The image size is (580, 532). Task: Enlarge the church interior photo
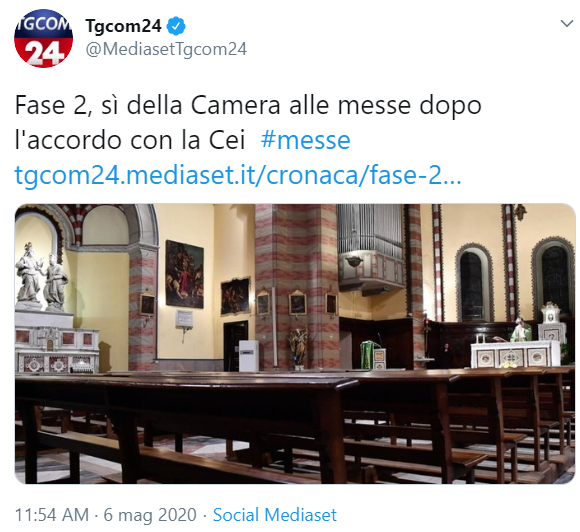[295, 344]
